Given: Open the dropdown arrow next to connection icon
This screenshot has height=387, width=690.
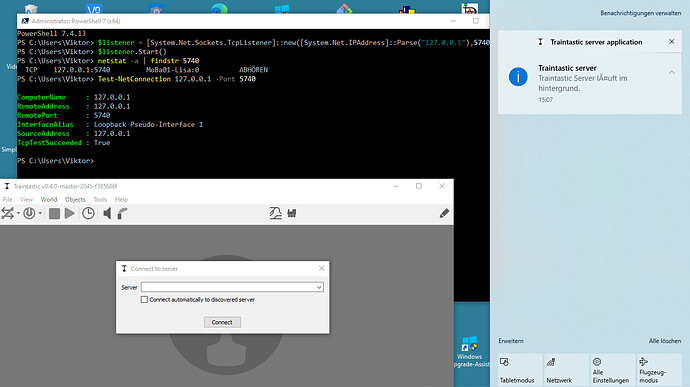Looking at the screenshot, I should [18, 214].
